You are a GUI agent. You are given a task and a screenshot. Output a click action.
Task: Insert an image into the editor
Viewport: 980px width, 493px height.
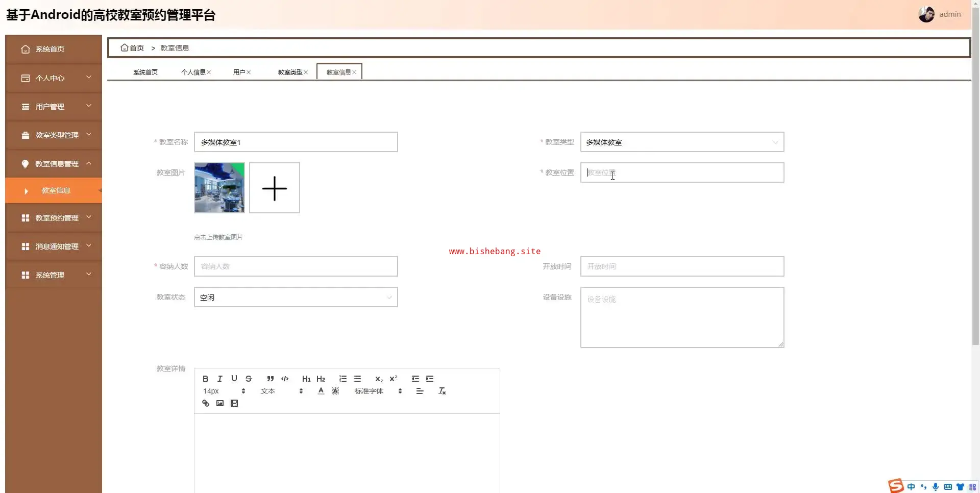(220, 403)
